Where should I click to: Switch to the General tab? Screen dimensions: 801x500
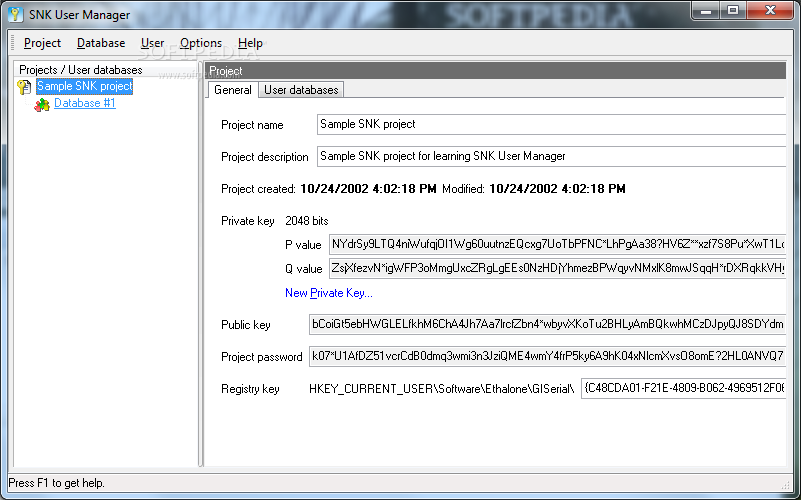[232, 90]
